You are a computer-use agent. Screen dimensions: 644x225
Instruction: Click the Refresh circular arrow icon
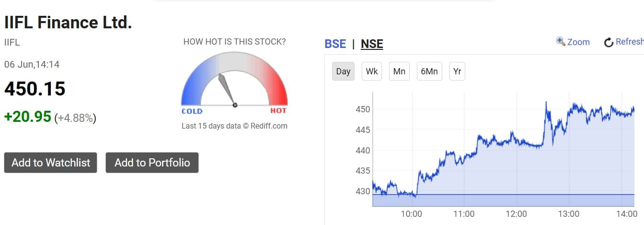click(x=609, y=42)
